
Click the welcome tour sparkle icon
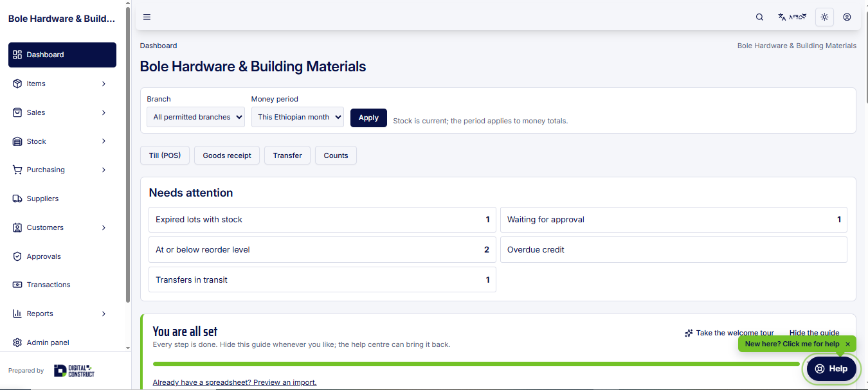(x=689, y=333)
